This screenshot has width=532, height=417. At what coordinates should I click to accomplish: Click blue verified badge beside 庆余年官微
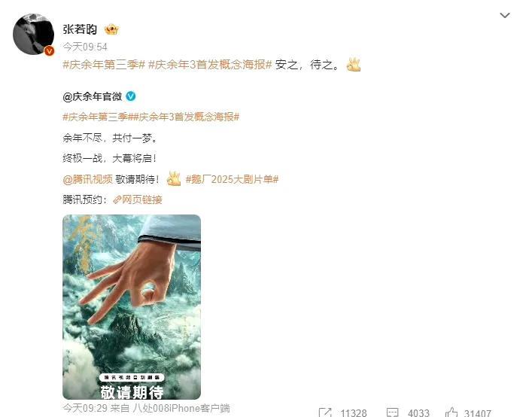pyautogui.click(x=131, y=96)
